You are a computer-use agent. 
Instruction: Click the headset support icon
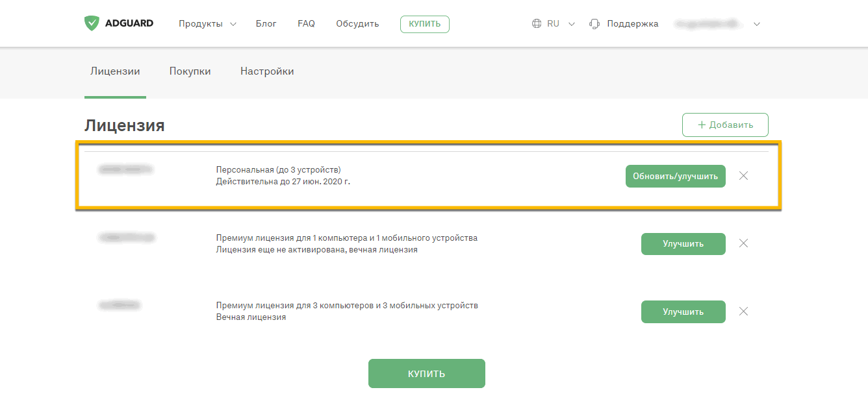(x=594, y=24)
